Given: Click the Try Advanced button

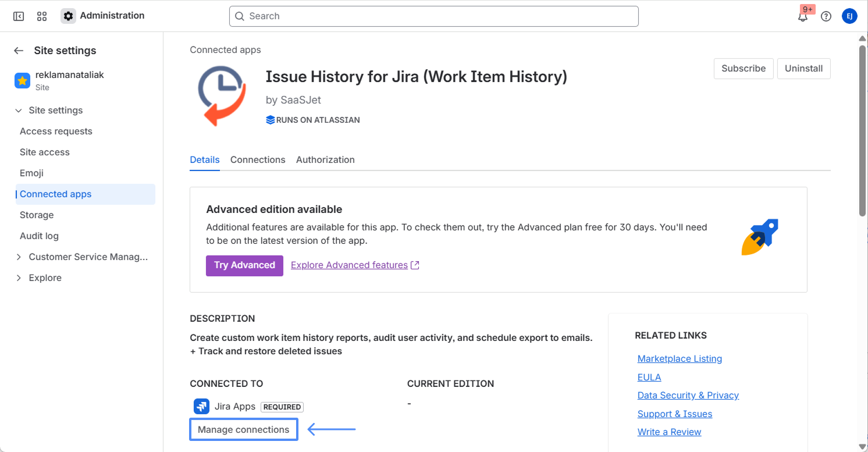Looking at the screenshot, I should [x=244, y=265].
